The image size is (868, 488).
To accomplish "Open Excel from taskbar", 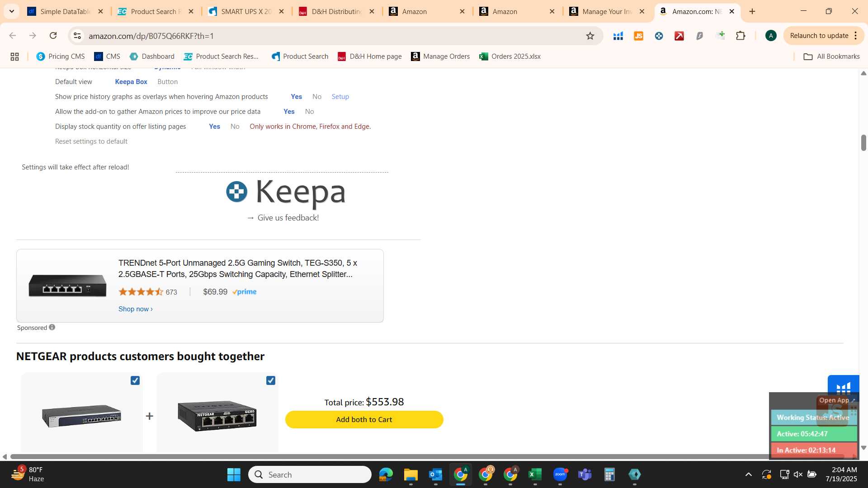I will (x=535, y=475).
